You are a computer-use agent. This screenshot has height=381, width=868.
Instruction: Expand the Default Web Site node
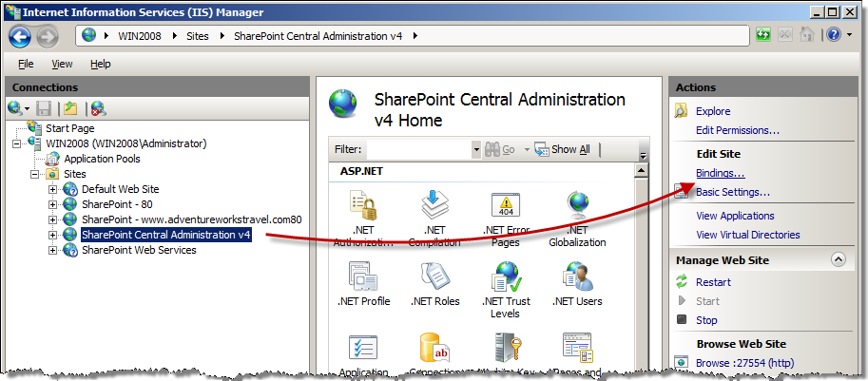click(53, 189)
